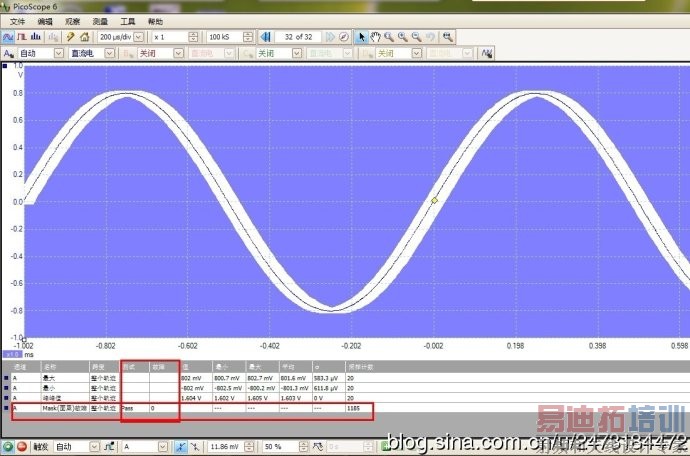
Task: Open Channel D range dropdown 关闭
Action: coord(416,53)
